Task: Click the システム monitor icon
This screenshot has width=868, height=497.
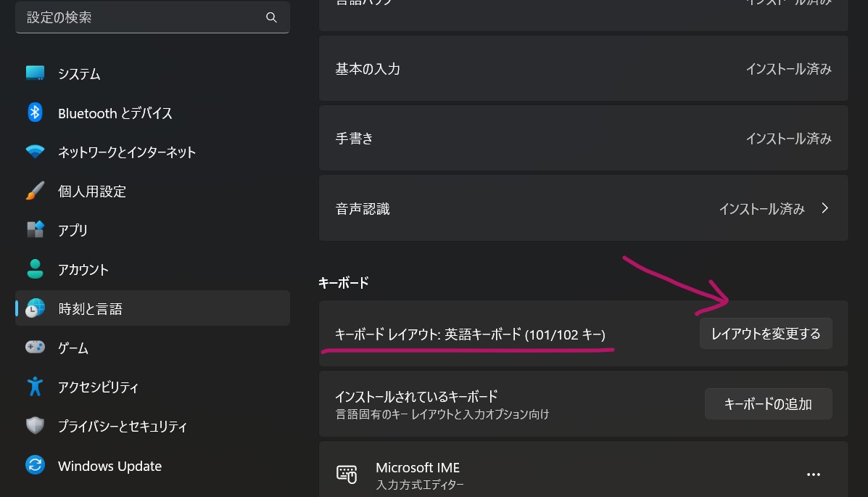Action: click(x=35, y=73)
